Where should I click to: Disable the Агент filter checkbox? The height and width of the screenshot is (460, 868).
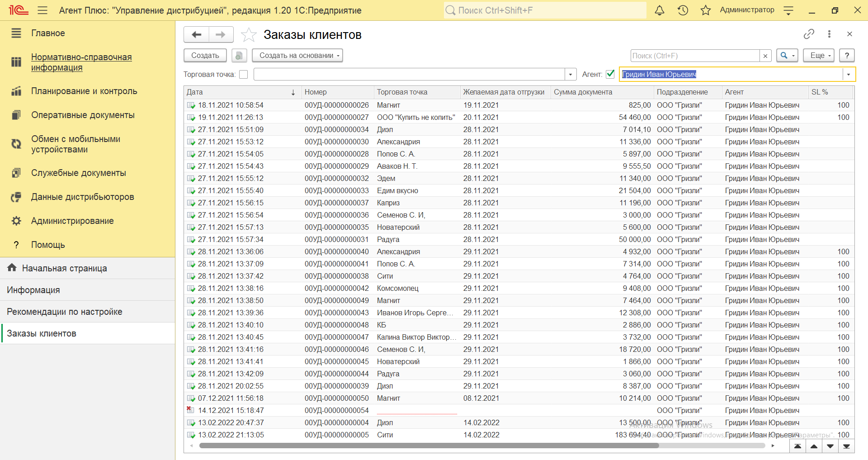tap(610, 74)
